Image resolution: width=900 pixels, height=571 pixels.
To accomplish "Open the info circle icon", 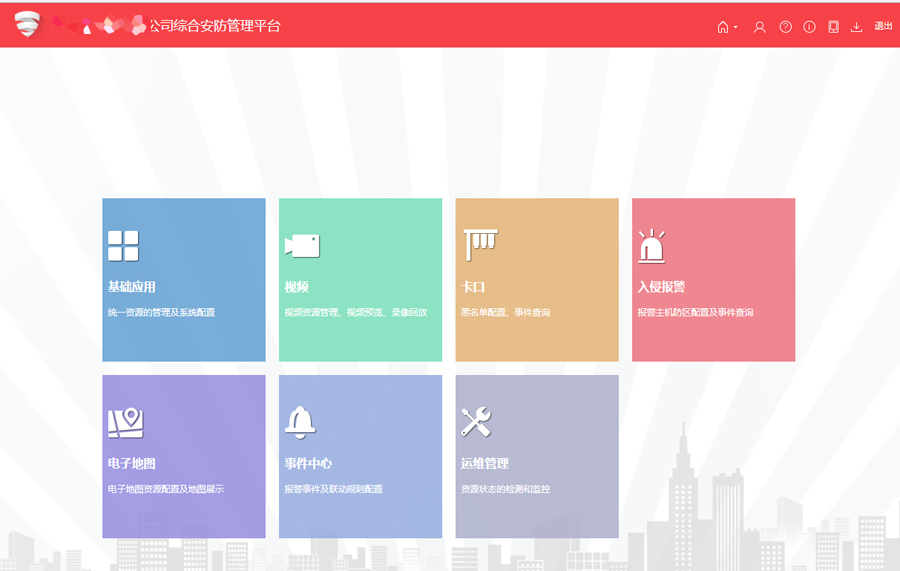I will [x=809, y=27].
